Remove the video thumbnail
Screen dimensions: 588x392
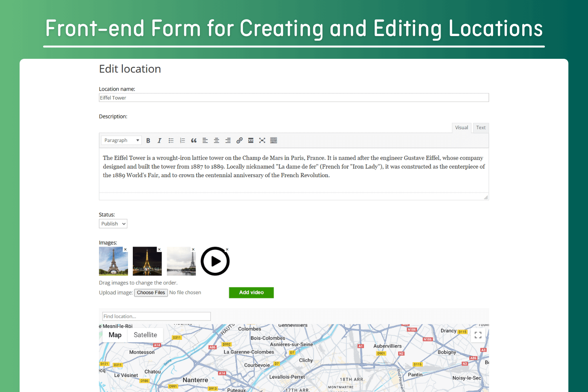(x=227, y=249)
